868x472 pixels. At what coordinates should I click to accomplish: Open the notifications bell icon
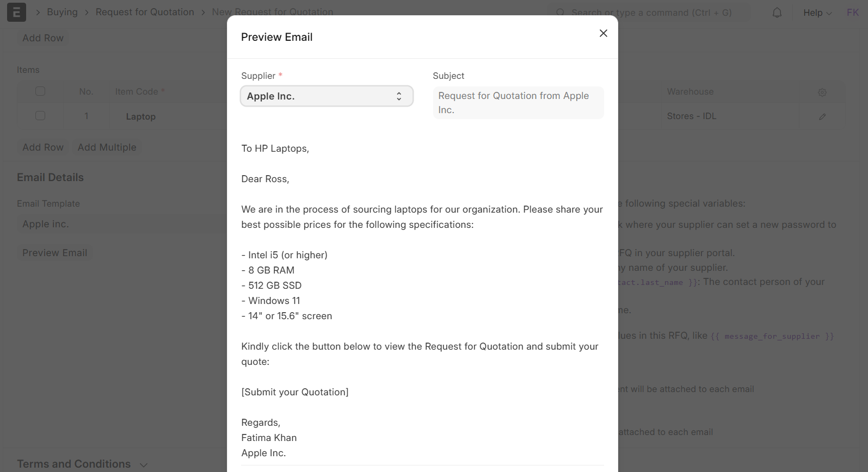(x=777, y=13)
